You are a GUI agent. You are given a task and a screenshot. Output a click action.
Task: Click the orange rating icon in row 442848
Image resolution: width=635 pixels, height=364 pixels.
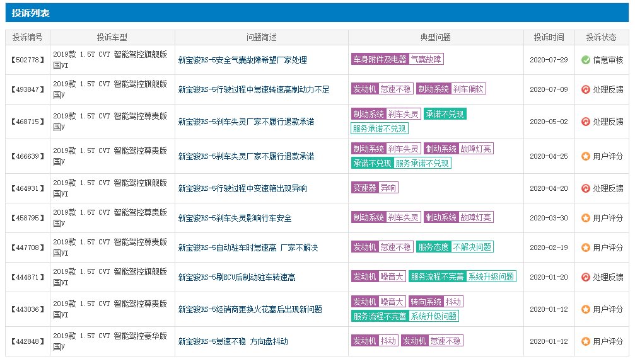tap(585, 341)
